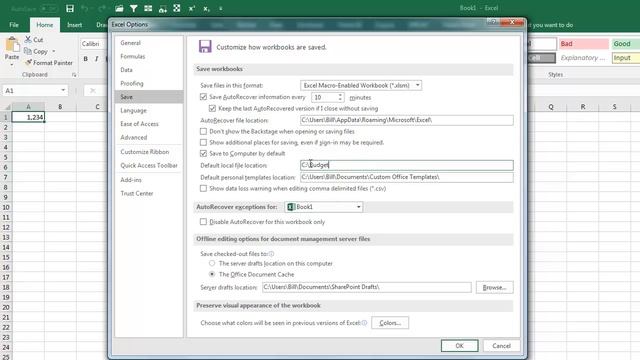Click the Filter funnel icon in Quick Access Toolbar
Image resolution: width=640 pixels, height=360 pixels.
[133, 8]
